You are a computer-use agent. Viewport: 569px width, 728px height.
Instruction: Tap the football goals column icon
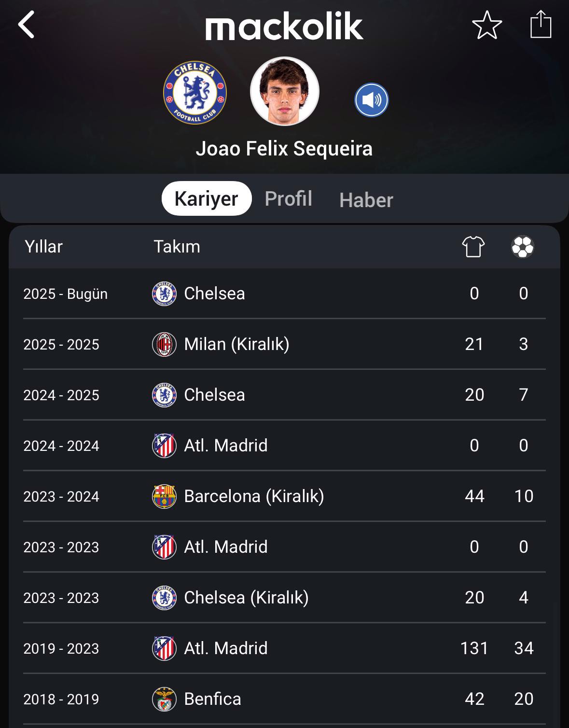pyautogui.click(x=523, y=247)
